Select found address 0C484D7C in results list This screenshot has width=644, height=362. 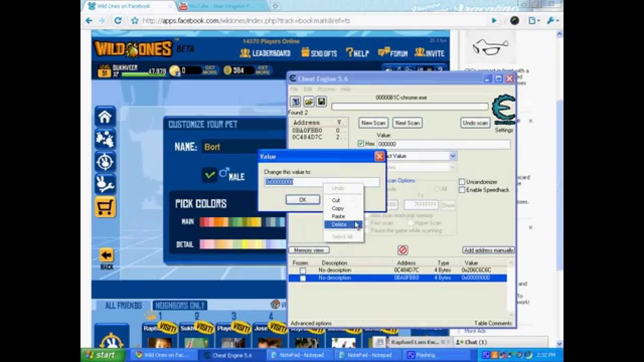click(307, 137)
